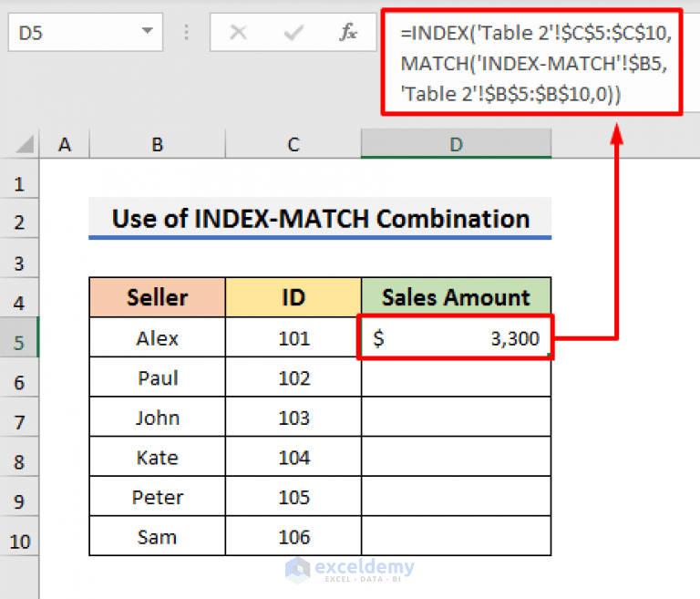Click the Cancel X formula icon
Image resolution: width=700 pixels, height=599 pixels.
coord(238,34)
